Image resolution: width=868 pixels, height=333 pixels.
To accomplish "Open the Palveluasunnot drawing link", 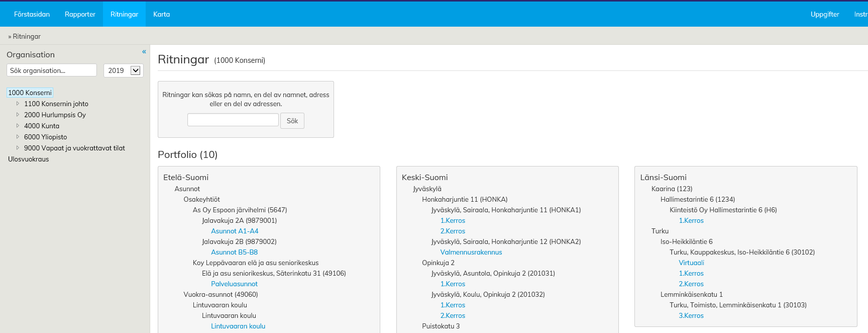I will (234, 284).
